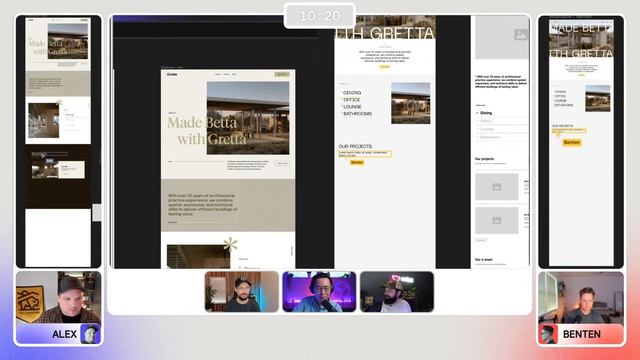This screenshot has height=360, width=640.
Task: Click the first project image placeholder in wireframe
Action: [497, 187]
